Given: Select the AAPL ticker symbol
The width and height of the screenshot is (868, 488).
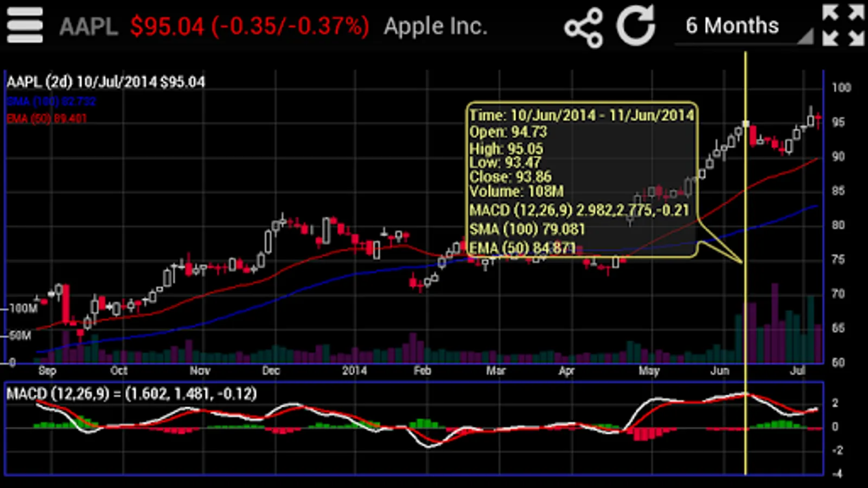Looking at the screenshot, I should click(x=88, y=27).
